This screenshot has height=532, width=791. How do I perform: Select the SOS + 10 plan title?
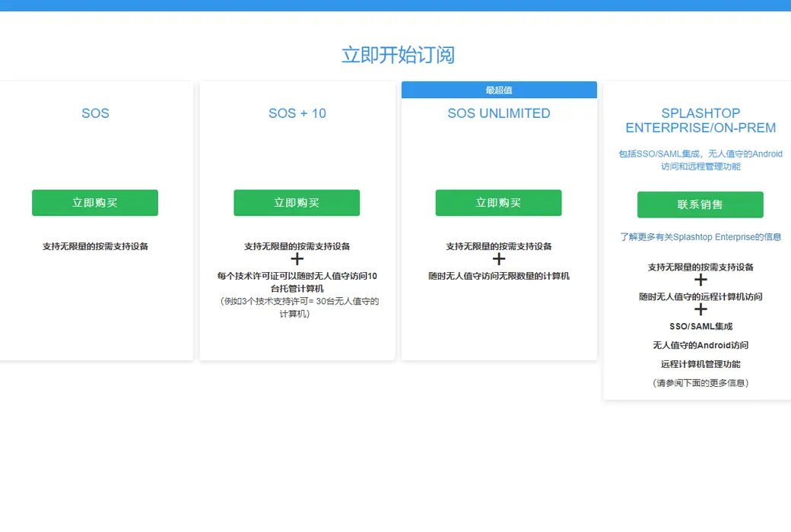(x=297, y=113)
